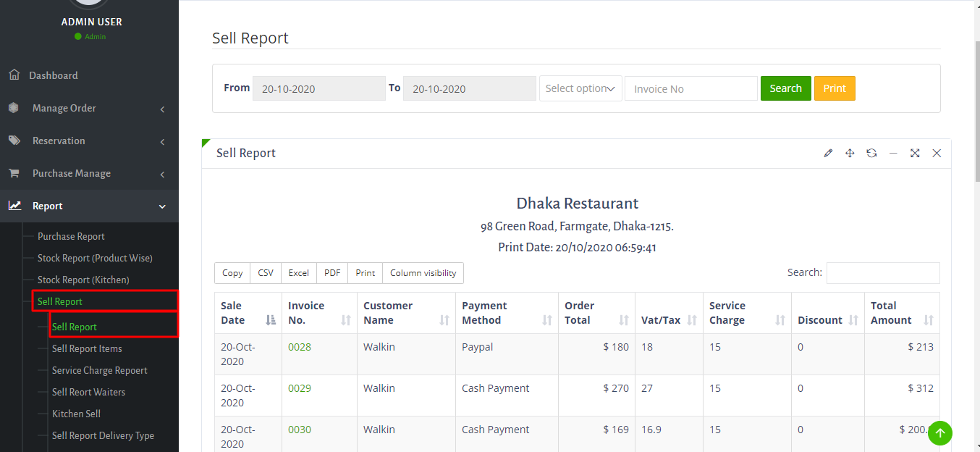Image resolution: width=980 pixels, height=452 pixels.
Task: Click the Invoice No input field
Action: 690,88
